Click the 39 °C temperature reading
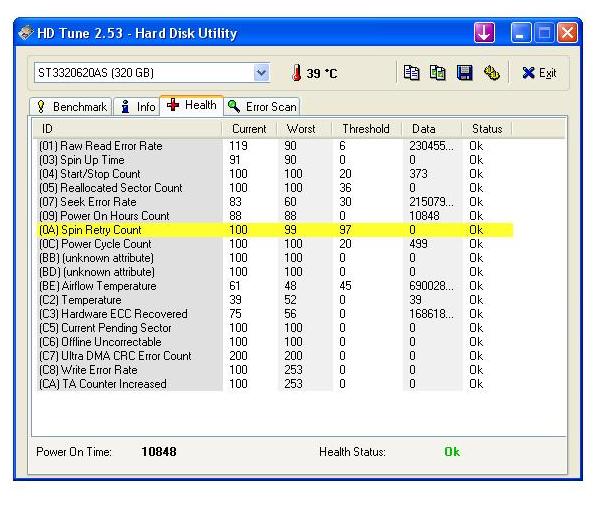613x513 pixels. point(321,73)
